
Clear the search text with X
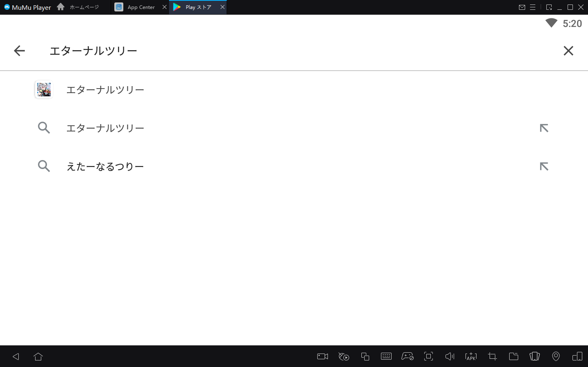(x=568, y=51)
